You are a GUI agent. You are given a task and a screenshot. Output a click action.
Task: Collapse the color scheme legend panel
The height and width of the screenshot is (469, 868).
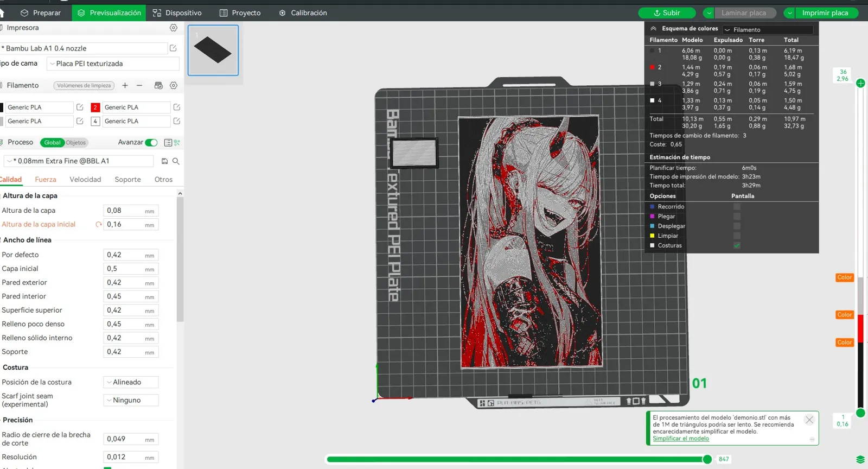coord(653,29)
